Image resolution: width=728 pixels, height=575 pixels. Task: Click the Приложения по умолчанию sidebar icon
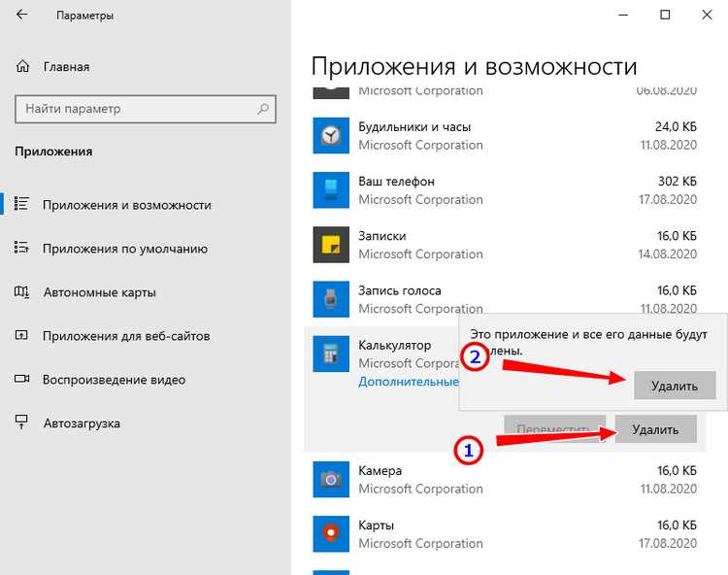click(x=21, y=248)
